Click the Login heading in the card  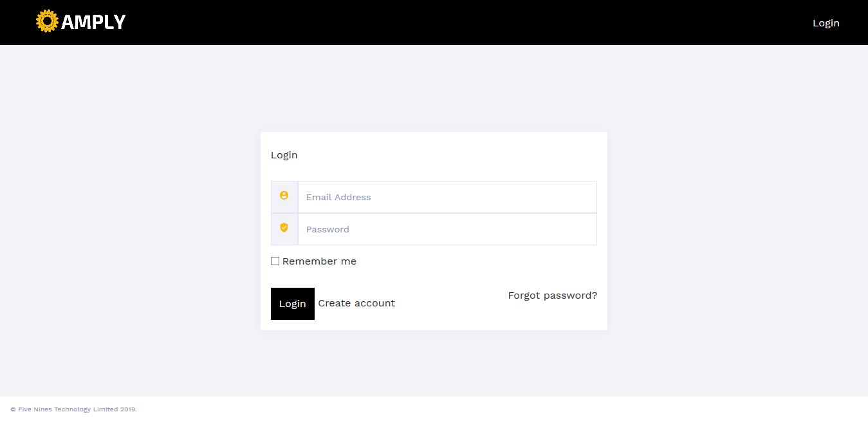coord(284,155)
